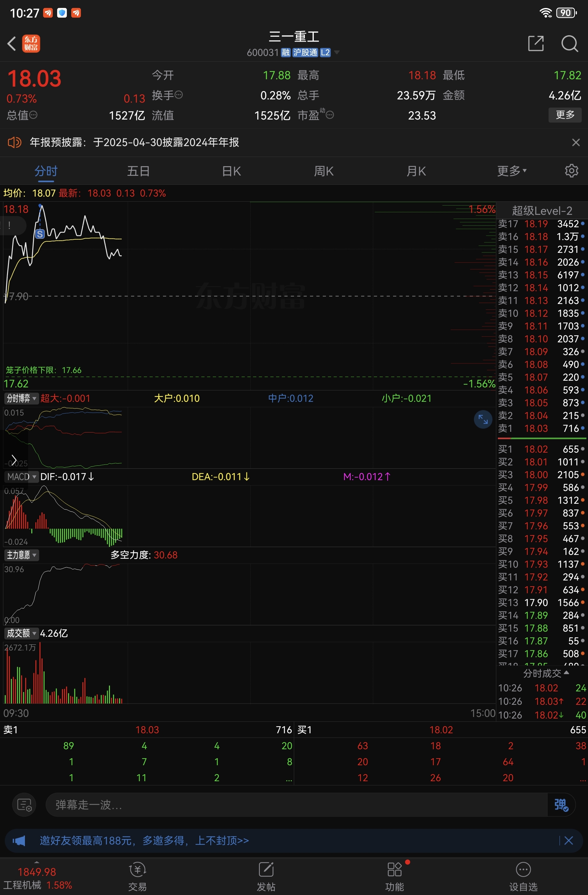Screen dimensions: 588x895
Task: Open 年报预披露 announcement text
Action: pos(134,143)
